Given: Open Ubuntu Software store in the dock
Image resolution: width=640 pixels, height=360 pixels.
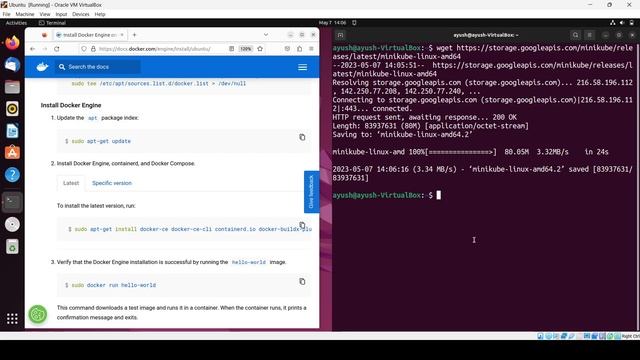Looking at the screenshot, I should click(x=12, y=153).
